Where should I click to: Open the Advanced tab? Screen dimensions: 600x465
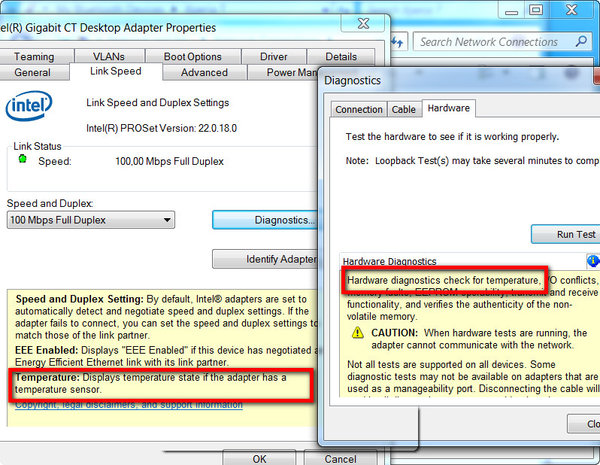(204, 72)
